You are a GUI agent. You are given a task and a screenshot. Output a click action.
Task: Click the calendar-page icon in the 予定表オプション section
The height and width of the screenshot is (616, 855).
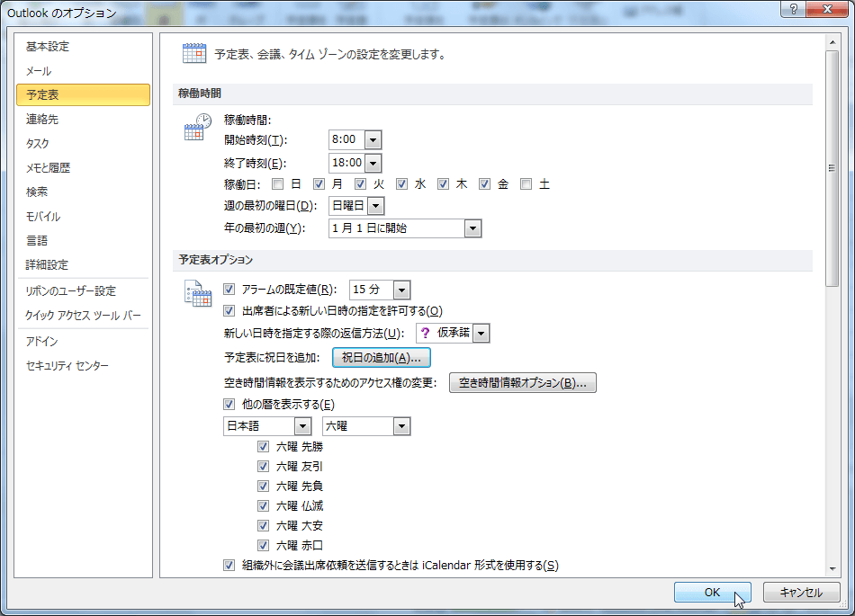click(x=197, y=293)
